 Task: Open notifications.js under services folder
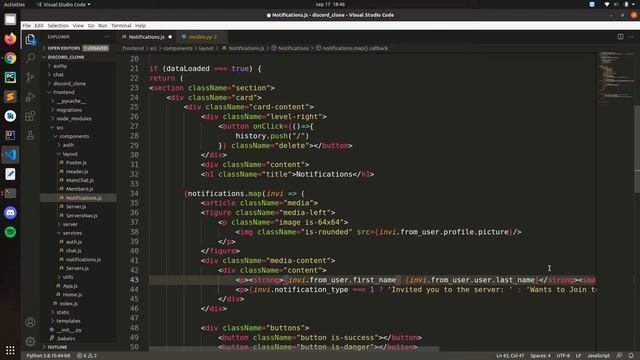click(x=83, y=260)
